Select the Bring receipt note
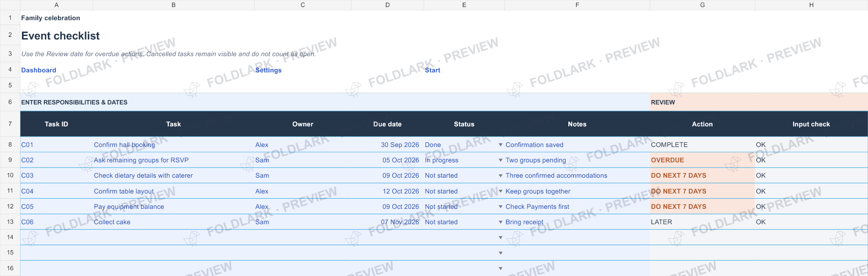Viewport: 868px width, 276px height. (x=577, y=222)
